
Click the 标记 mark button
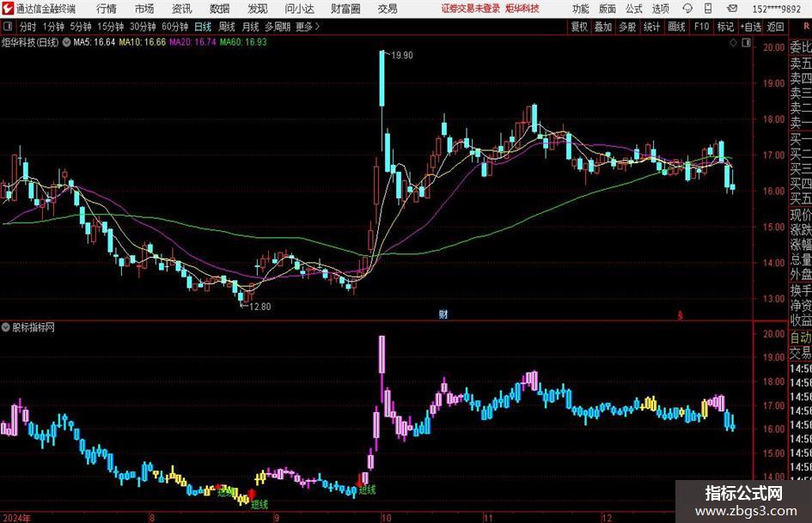725,27
